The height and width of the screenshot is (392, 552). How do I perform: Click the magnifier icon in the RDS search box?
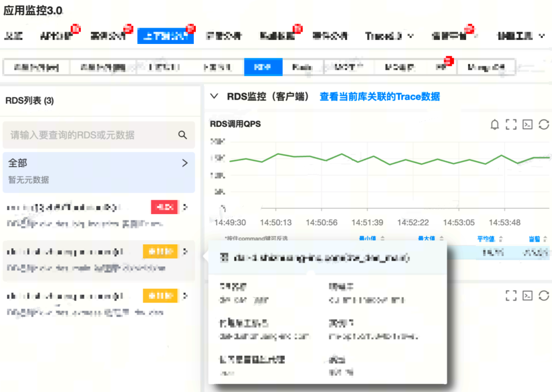point(182,135)
